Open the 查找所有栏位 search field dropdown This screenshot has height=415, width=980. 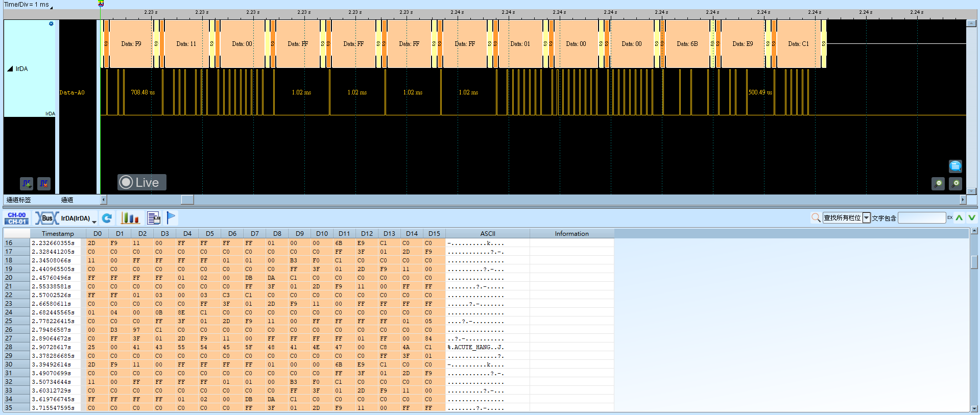pyautogui.click(x=867, y=218)
